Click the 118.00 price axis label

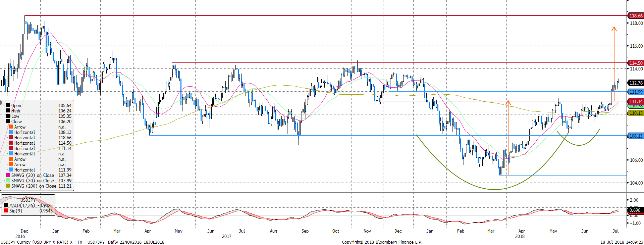click(x=636, y=23)
